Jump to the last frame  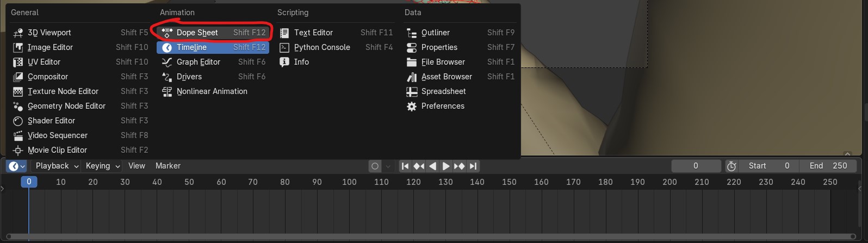click(473, 166)
